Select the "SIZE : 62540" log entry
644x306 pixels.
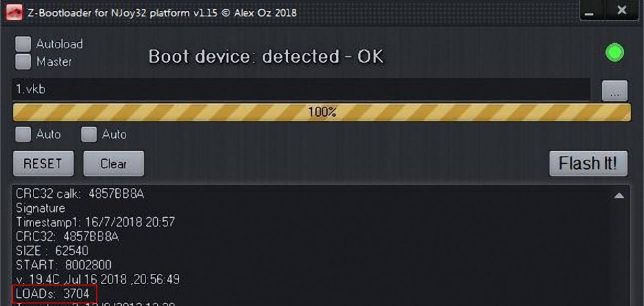[x=53, y=251]
